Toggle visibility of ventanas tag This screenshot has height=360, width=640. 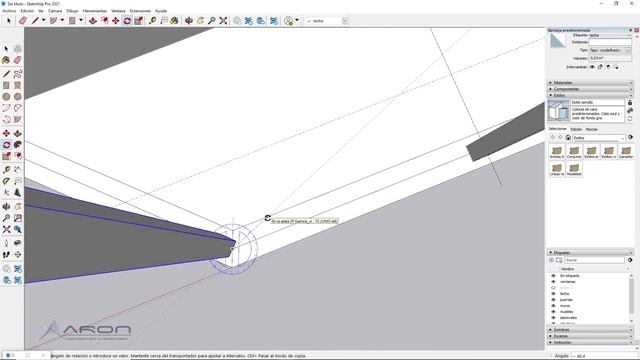(553, 282)
